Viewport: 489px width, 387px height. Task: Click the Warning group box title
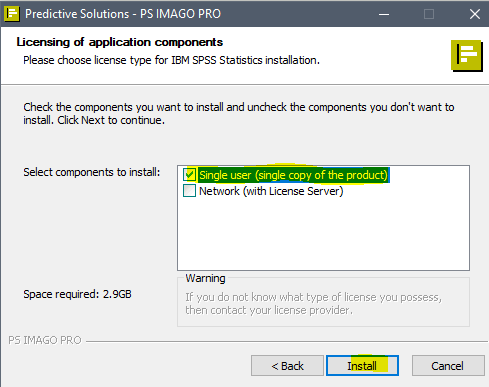[x=205, y=278]
